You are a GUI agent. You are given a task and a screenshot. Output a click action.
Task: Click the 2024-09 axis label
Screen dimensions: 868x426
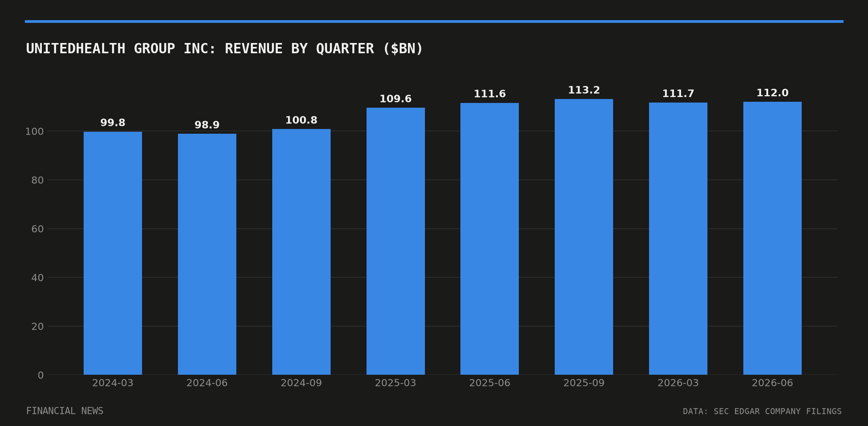coord(301,383)
